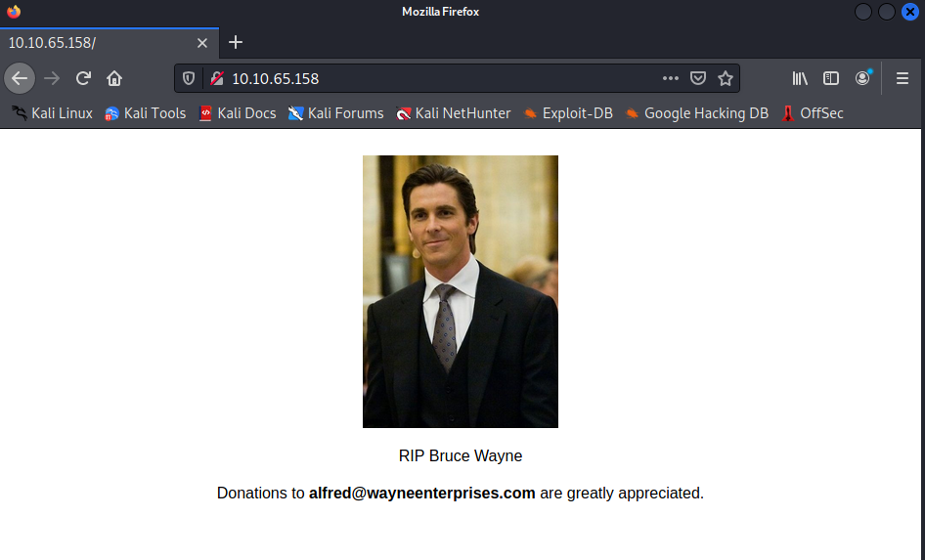The width and height of the screenshot is (925, 560).
Task: Open tracking protection shield info
Action: 189,78
